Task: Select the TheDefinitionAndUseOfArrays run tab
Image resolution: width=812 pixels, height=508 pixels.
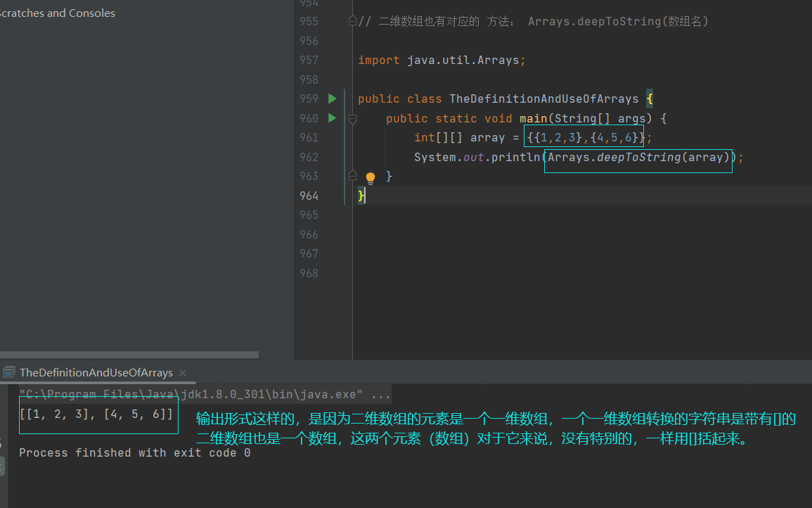Action: pos(96,373)
